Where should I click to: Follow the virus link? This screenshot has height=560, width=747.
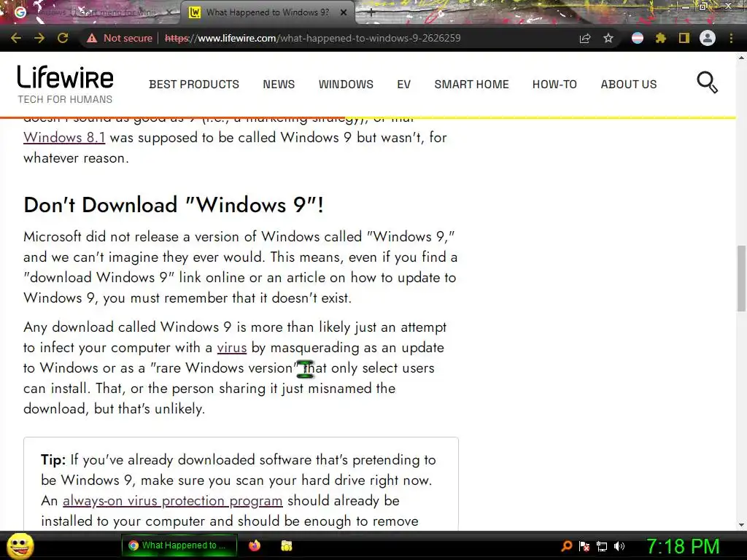231,348
